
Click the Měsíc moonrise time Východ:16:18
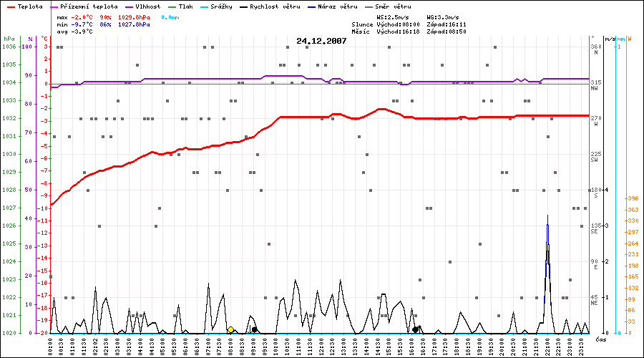tap(398, 32)
